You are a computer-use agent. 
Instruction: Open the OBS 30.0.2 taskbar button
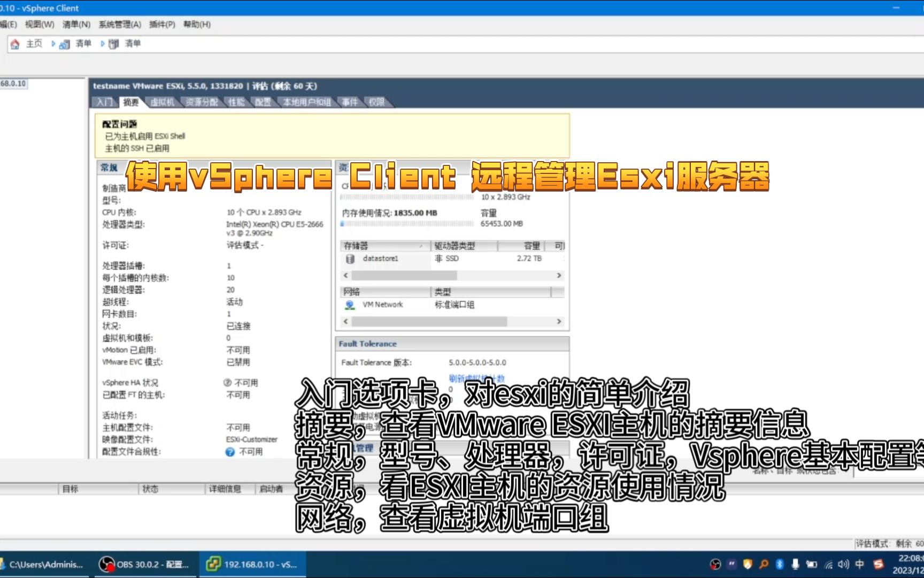[x=144, y=565]
